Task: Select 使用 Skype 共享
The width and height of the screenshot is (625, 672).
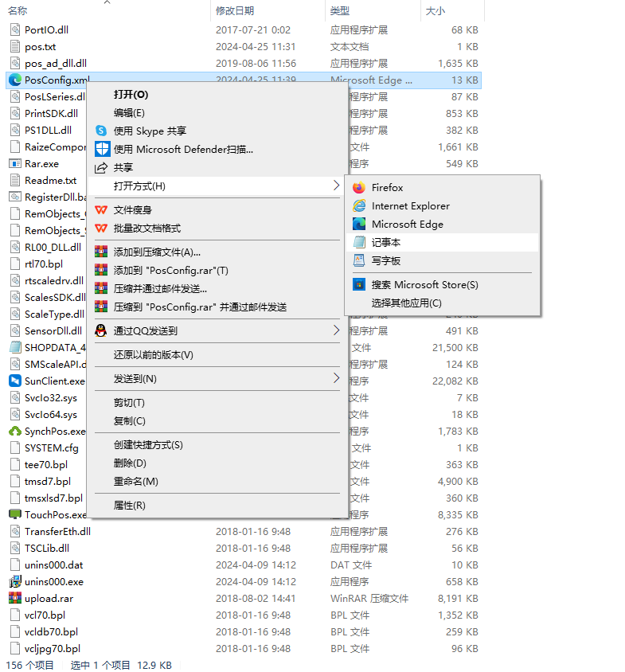Action: 150,131
